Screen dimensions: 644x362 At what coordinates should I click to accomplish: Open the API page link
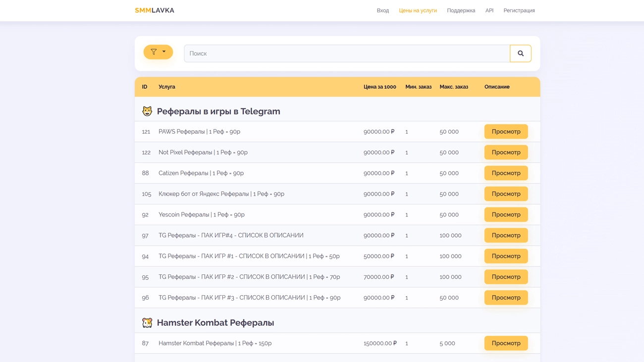[x=489, y=10]
